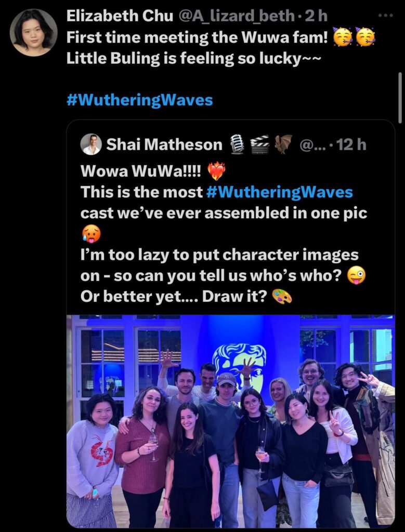Click the artist palette emoji
The height and width of the screenshot is (532, 405).
point(282,297)
